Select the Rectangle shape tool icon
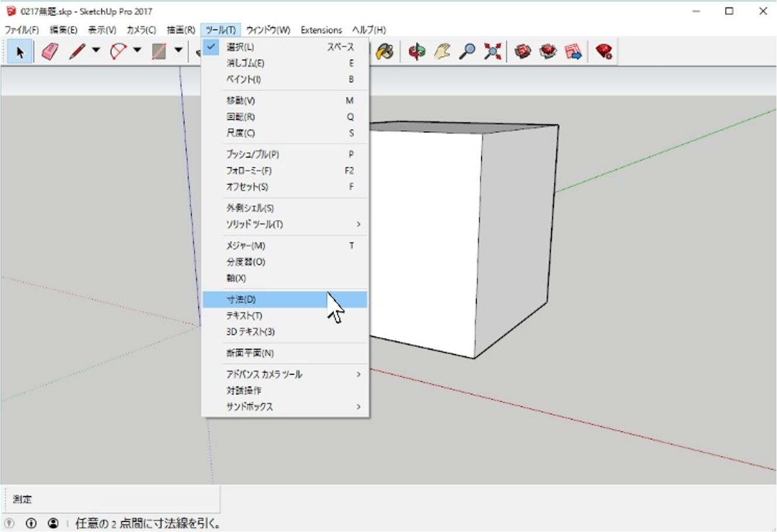 [159, 52]
